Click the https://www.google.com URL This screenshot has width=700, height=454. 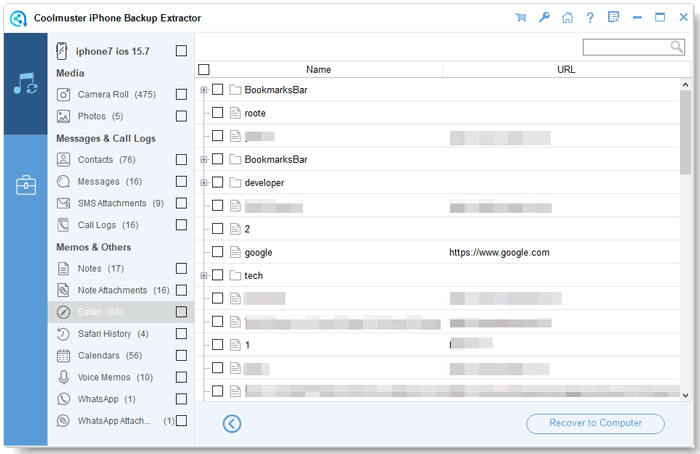point(499,252)
